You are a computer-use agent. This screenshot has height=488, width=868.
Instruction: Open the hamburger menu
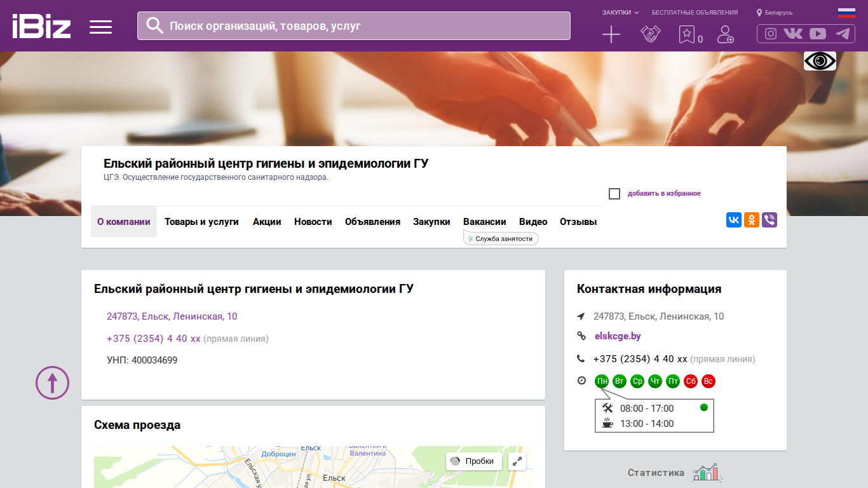pyautogui.click(x=100, y=27)
